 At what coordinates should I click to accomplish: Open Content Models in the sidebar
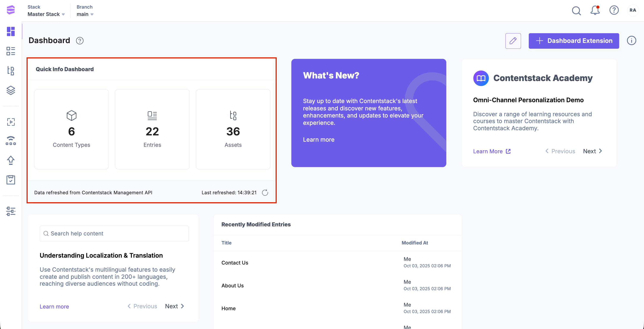[x=11, y=71]
